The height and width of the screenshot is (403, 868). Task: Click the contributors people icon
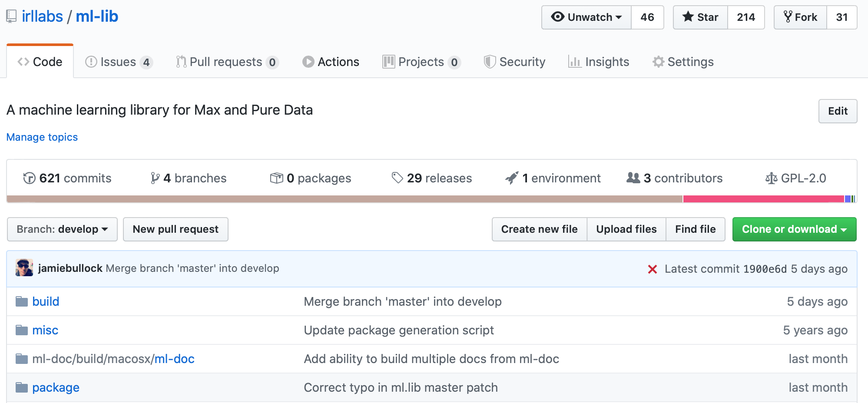coord(633,178)
